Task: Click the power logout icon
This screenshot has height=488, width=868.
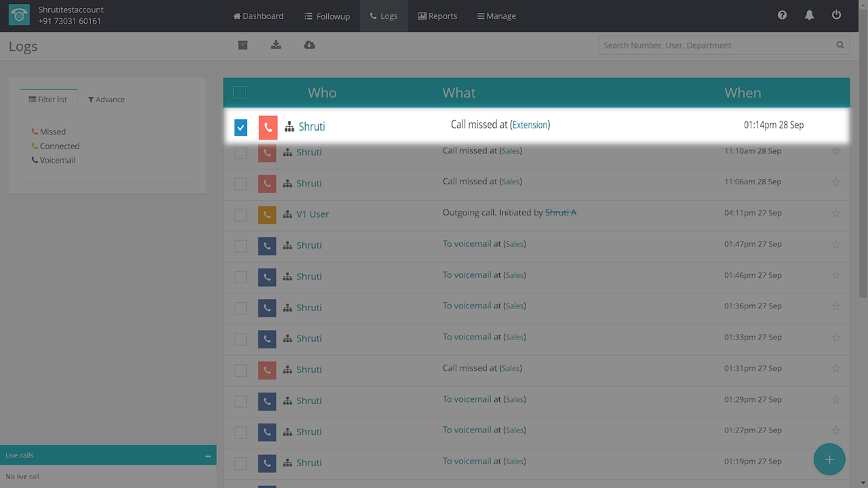Action: pyautogui.click(x=836, y=16)
